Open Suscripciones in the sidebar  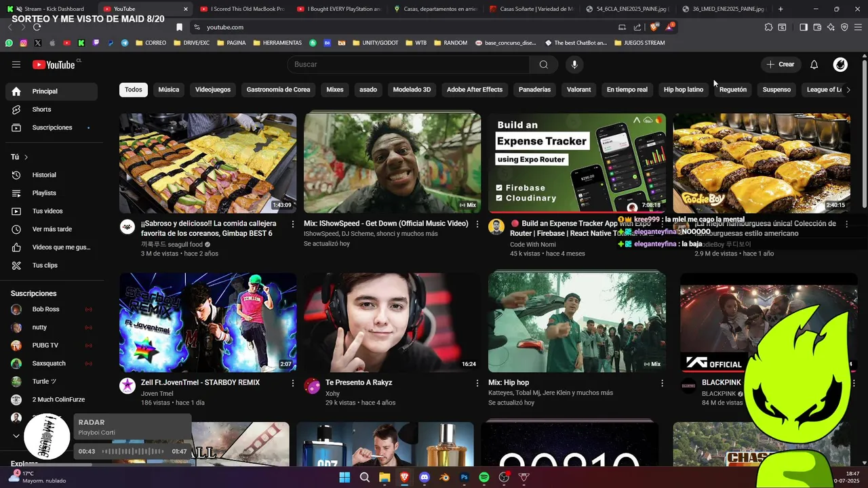[x=51, y=127]
